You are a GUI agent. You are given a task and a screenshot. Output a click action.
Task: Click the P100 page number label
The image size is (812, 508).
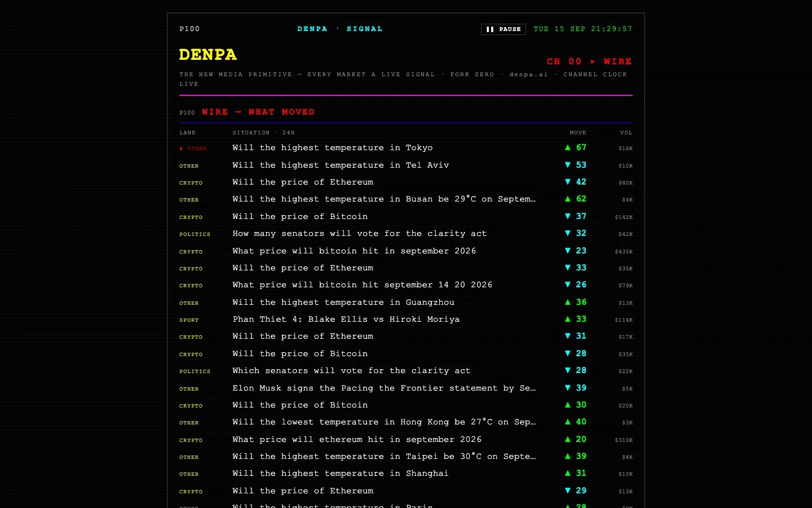189,29
